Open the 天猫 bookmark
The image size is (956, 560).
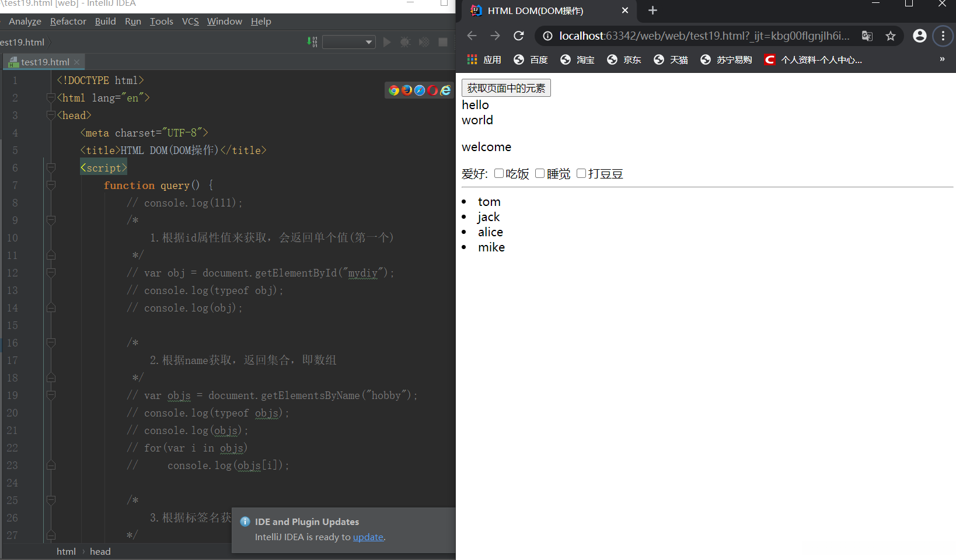[671, 60]
